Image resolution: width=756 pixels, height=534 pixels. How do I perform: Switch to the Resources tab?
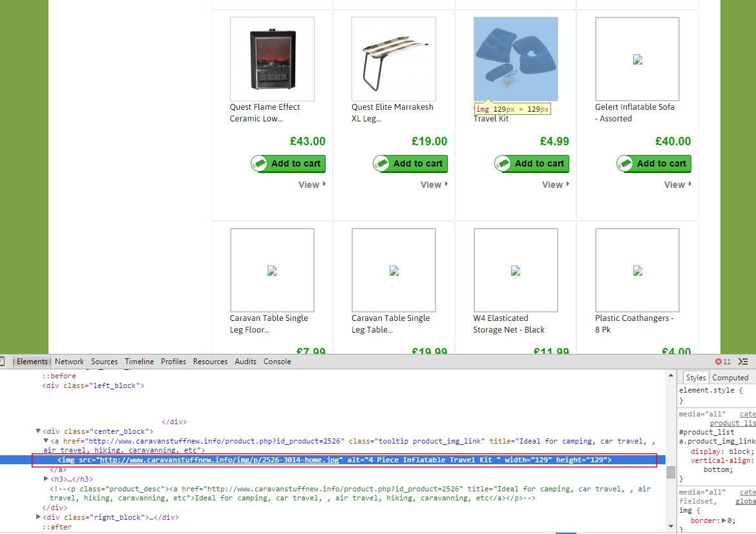click(210, 362)
